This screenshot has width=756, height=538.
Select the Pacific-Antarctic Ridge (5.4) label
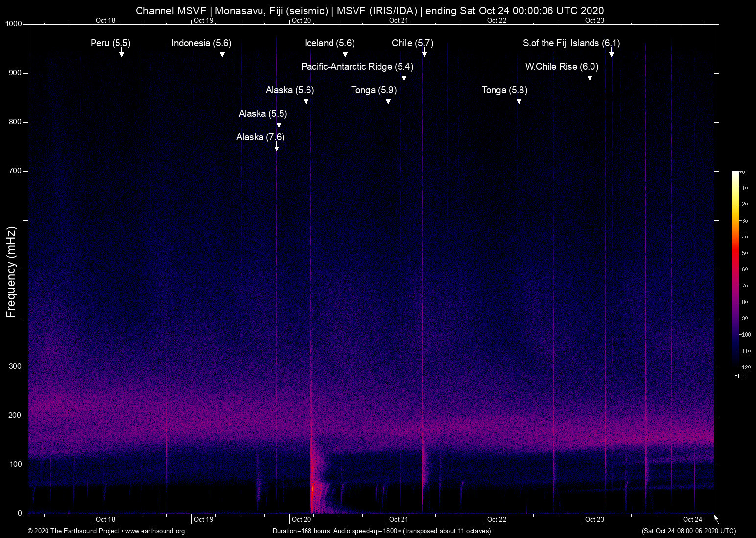(x=357, y=67)
